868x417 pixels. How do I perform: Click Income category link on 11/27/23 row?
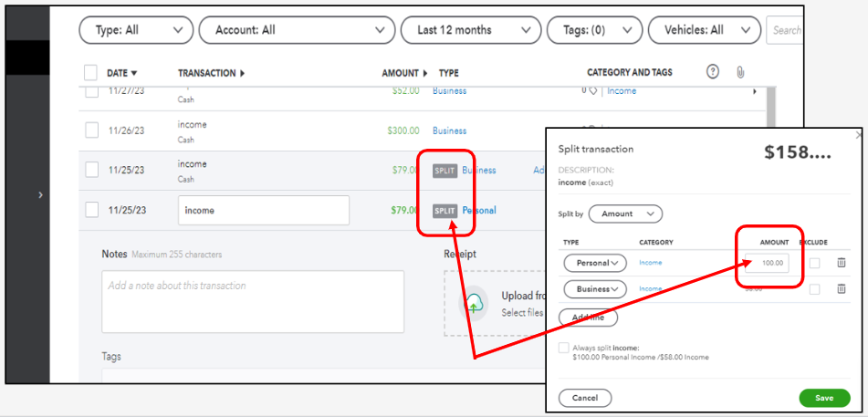click(x=622, y=91)
